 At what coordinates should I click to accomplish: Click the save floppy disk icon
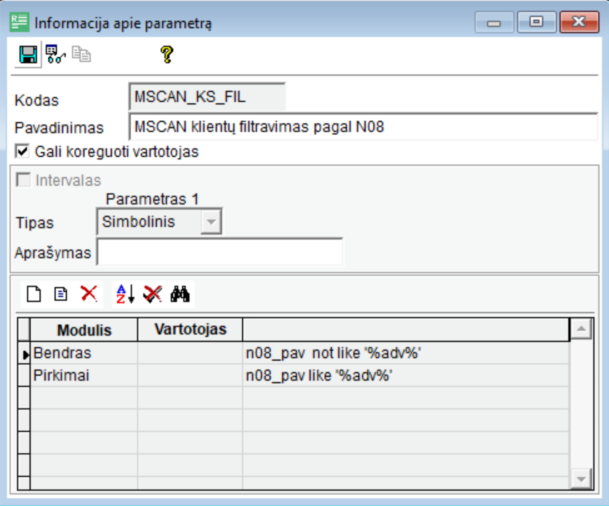pos(28,55)
